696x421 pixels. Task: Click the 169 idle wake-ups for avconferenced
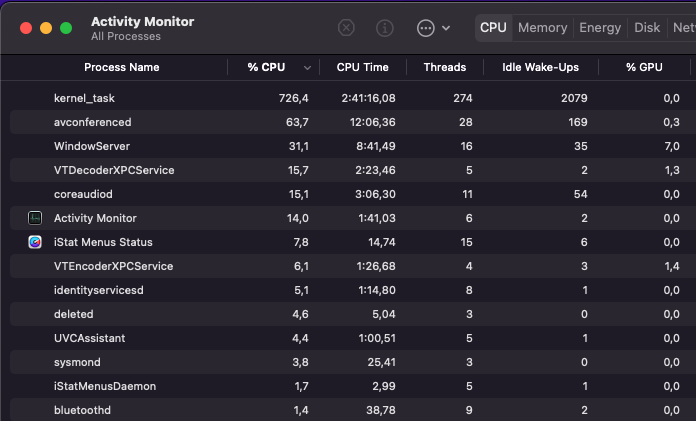[x=577, y=122]
